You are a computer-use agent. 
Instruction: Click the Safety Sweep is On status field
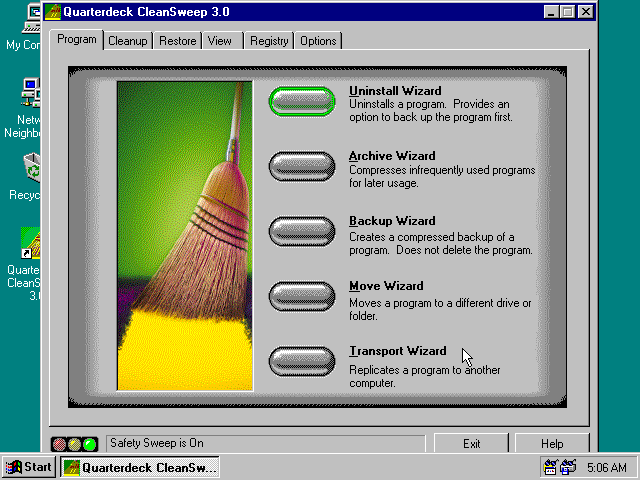point(266,443)
